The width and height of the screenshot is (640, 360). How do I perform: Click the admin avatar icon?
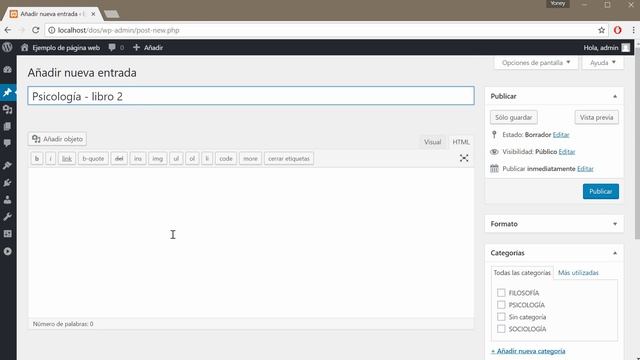pos(626,48)
